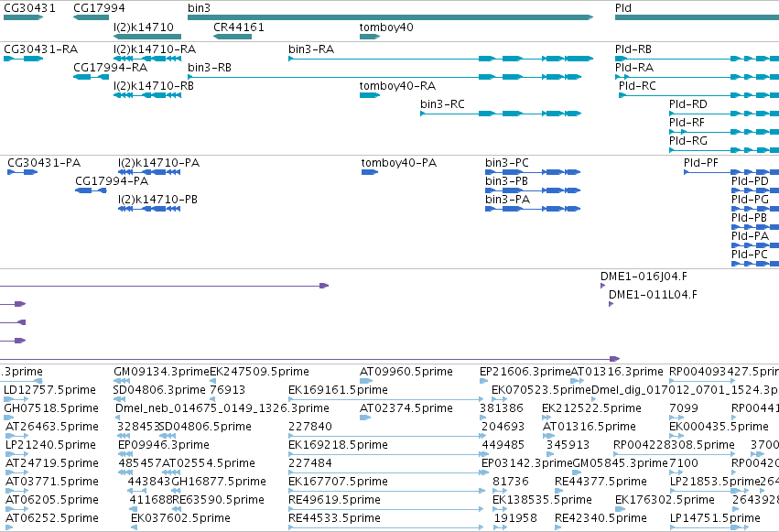This screenshot has width=779, height=532.
Task: Select the DME1-011L04.F feature label
Action: coord(653,295)
